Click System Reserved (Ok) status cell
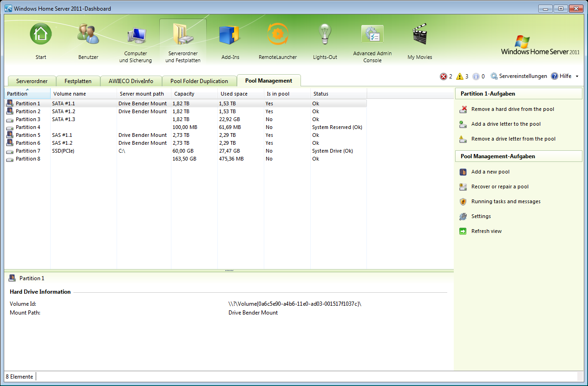 [337, 127]
